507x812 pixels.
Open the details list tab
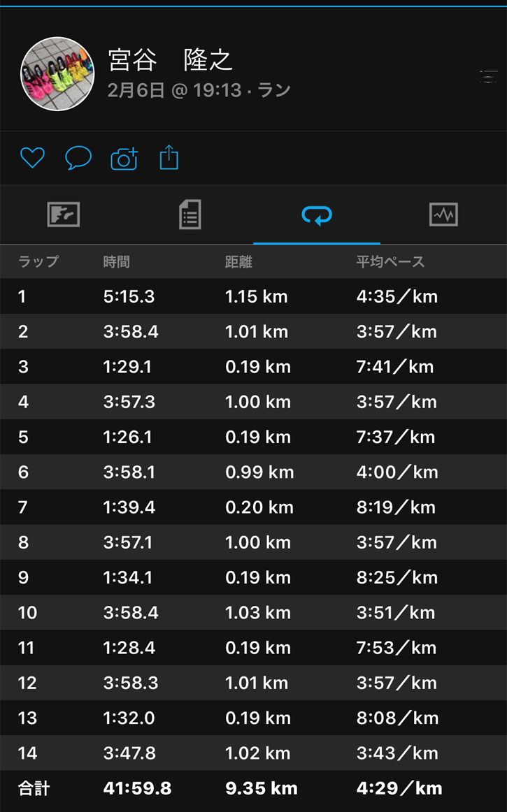[x=190, y=215]
